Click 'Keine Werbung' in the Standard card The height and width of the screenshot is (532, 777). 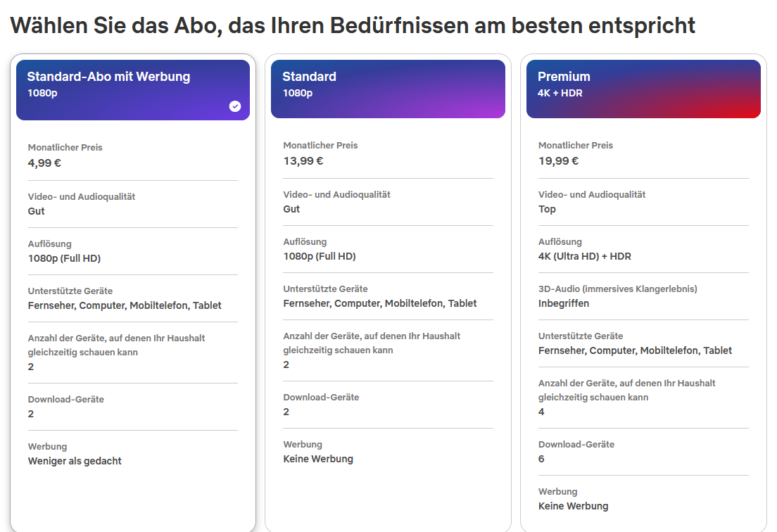(x=318, y=460)
